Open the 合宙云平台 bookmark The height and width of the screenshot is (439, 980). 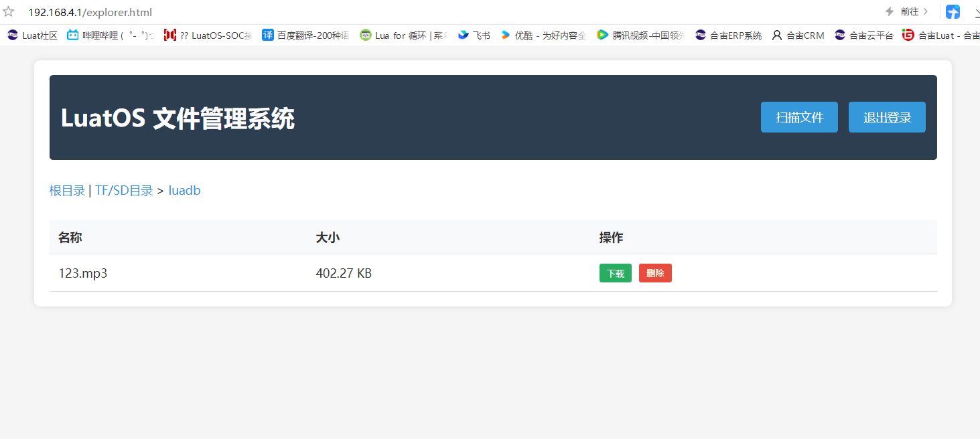pyautogui.click(x=863, y=35)
